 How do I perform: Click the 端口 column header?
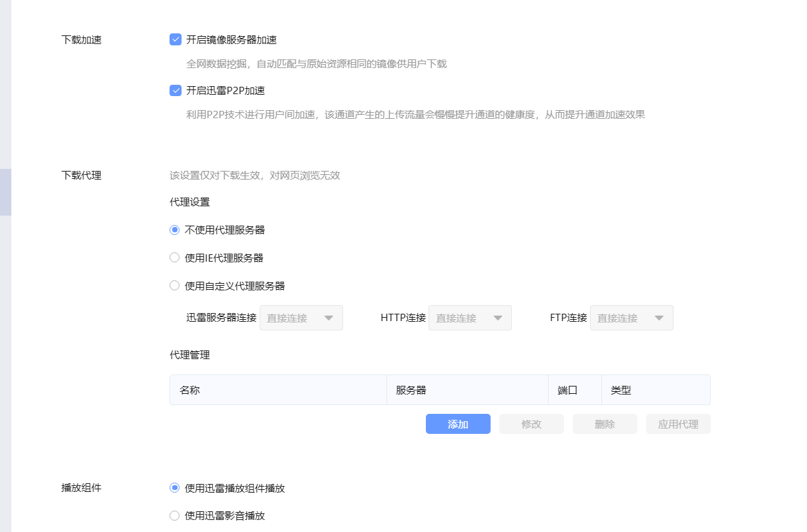pyautogui.click(x=566, y=390)
